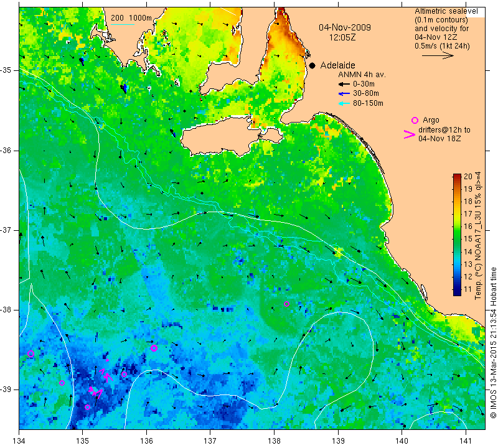Click the 'drifters@12h to' text
The width and height of the screenshot is (498, 448).
pyautogui.click(x=444, y=130)
